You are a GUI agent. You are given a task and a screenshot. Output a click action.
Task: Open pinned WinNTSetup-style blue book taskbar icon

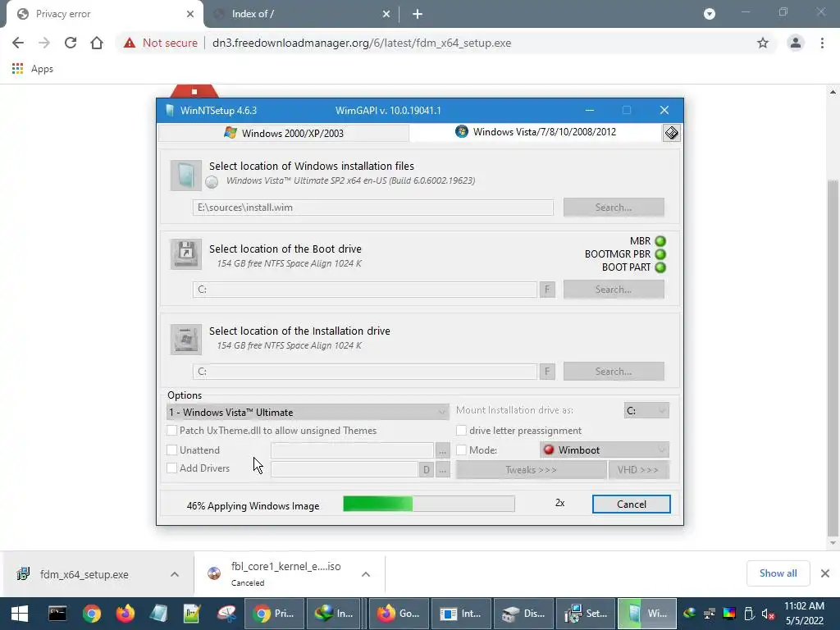point(158,614)
